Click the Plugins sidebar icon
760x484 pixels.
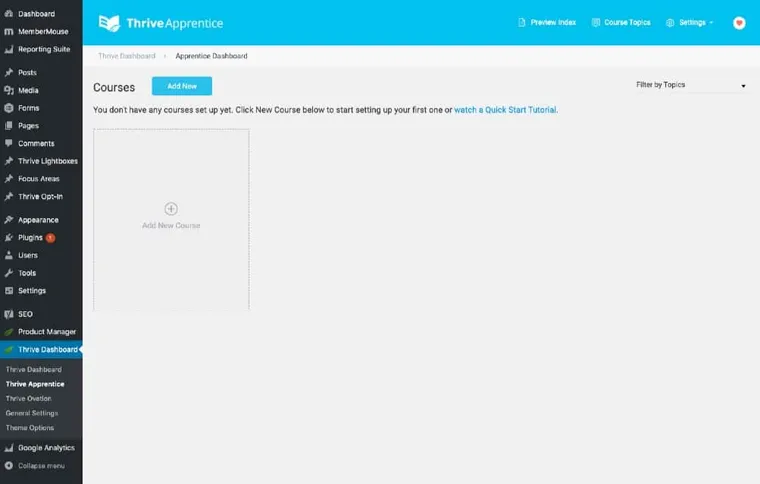[x=9, y=237]
